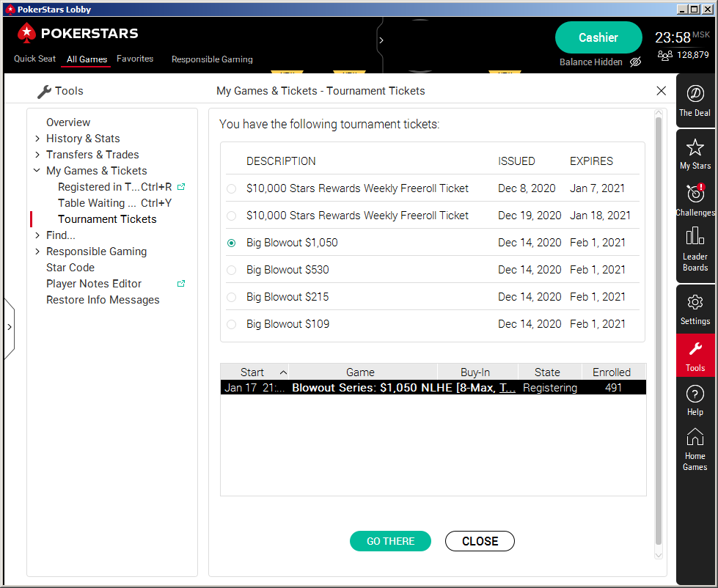Viewport: 718px width, 588px height.
Task: Click the PokerStars red spade logo
Action: click(x=26, y=33)
